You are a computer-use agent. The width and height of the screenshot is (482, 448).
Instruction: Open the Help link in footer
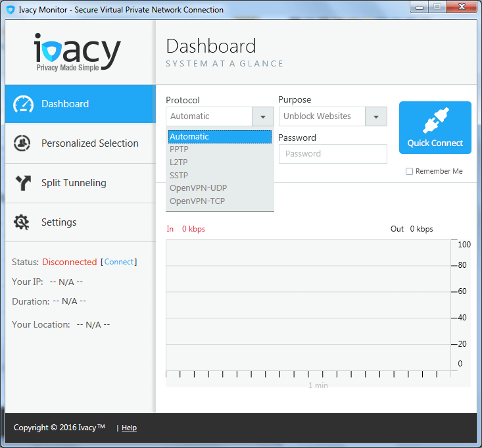129,428
